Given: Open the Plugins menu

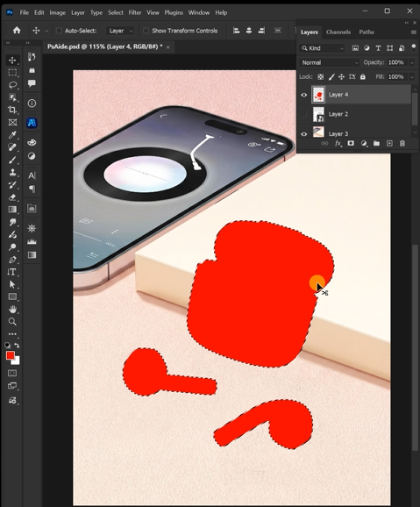Looking at the screenshot, I should tap(174, 12).
